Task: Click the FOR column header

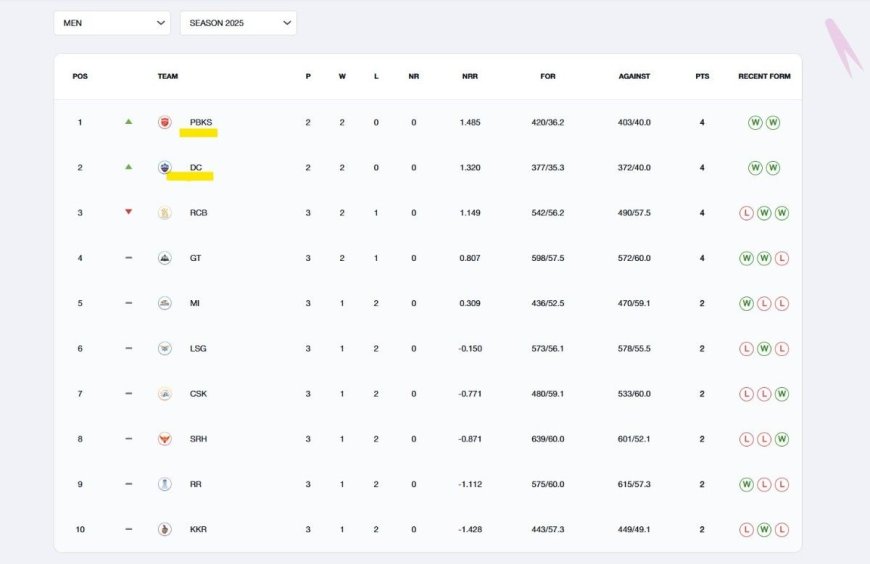Action: 548,76
